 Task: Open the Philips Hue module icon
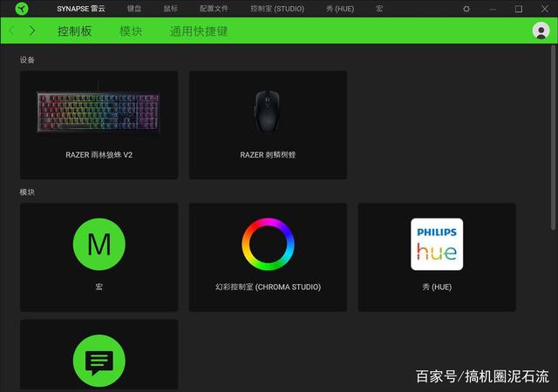437,244
